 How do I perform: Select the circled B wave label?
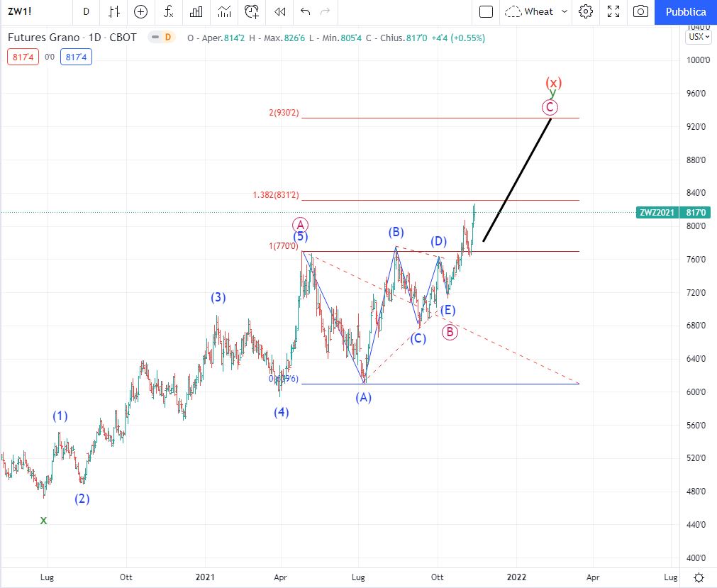pyautogui.click(x=450, y=332)
